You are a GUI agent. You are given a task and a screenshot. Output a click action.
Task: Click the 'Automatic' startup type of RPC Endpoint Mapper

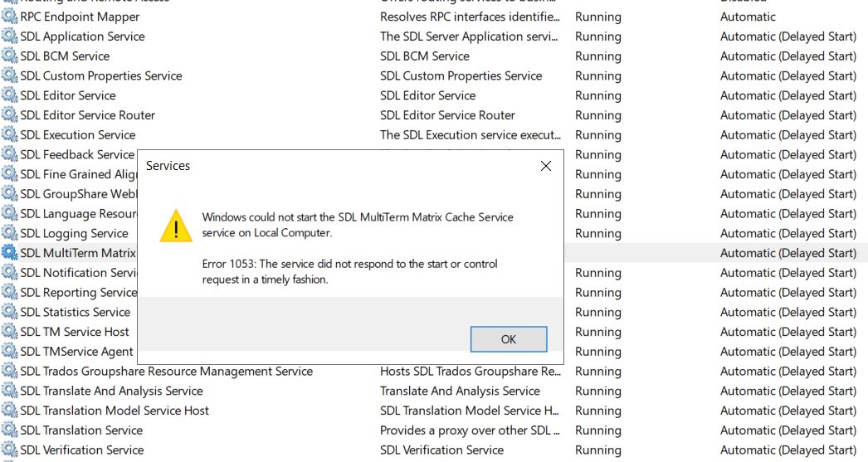coord(748,17)
